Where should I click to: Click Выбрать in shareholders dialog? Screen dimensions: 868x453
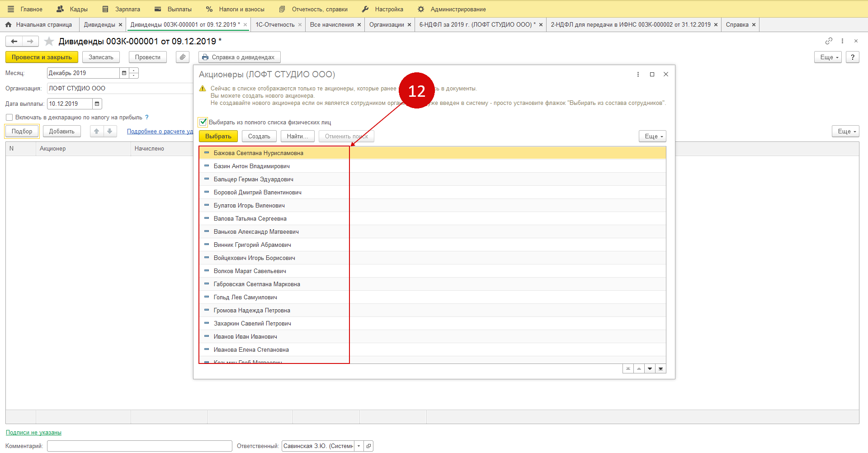coord(218,136)
